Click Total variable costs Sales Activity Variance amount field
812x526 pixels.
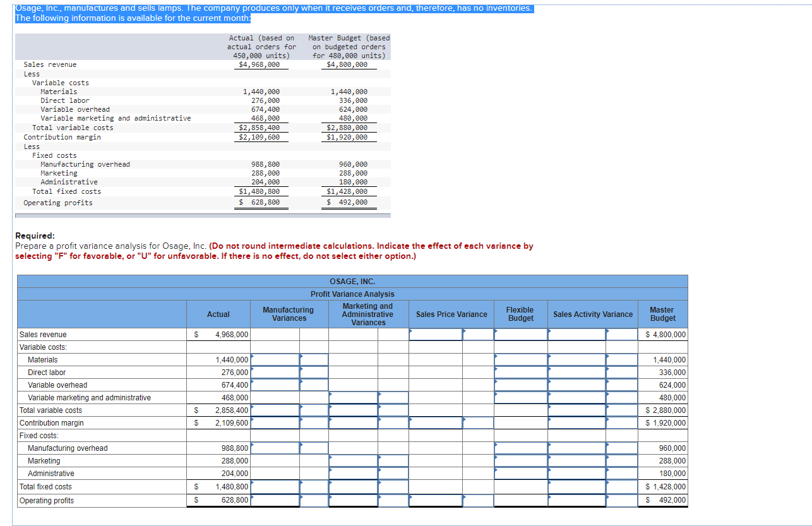click(576, 410)
